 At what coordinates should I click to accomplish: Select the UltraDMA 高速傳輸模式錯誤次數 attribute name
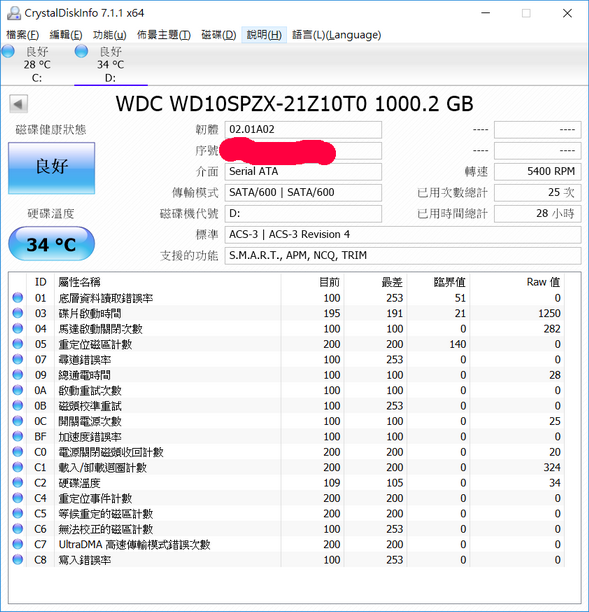134,545
